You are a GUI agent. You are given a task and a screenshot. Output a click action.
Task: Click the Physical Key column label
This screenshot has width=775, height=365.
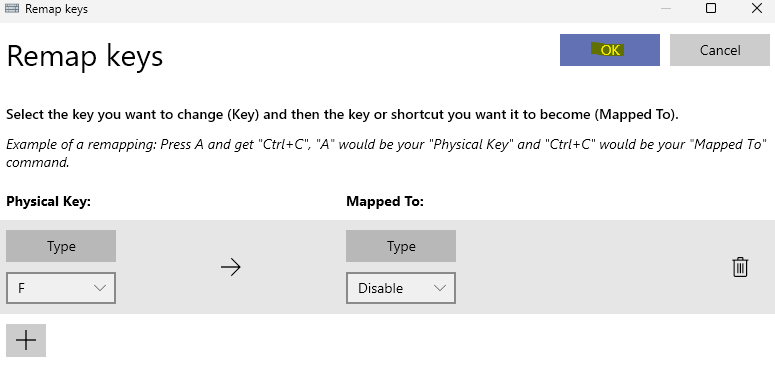[48, 202]
